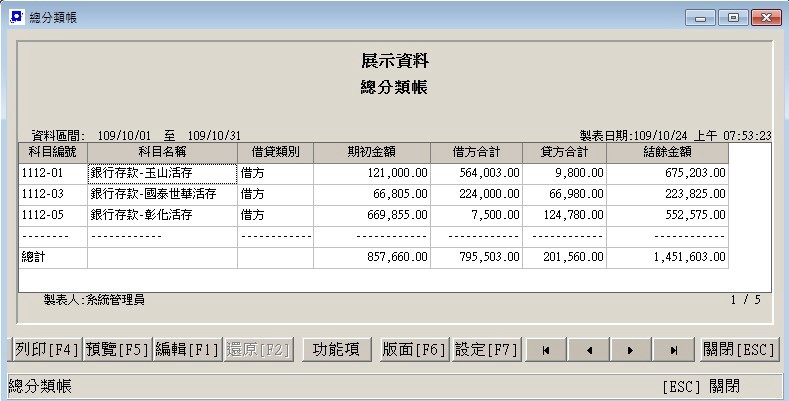Click the 總分類帳 report subtitle

pos(394,88)
